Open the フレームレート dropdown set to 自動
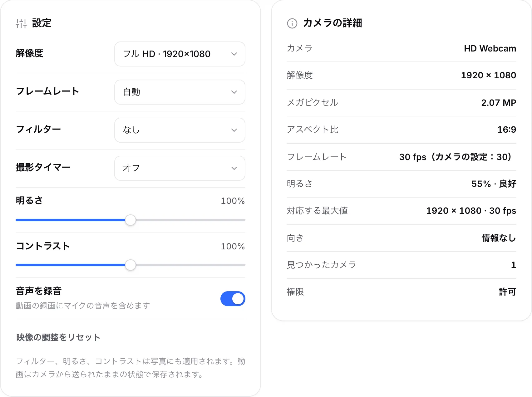Image resolution: width=532 pixels, height=397 pixels. click(x=180, y=92)
